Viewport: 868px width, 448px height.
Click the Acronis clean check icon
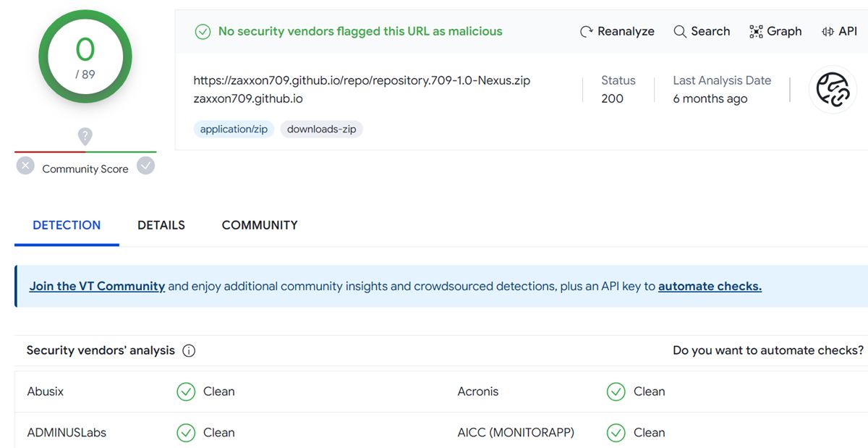[x=616, y=392]
